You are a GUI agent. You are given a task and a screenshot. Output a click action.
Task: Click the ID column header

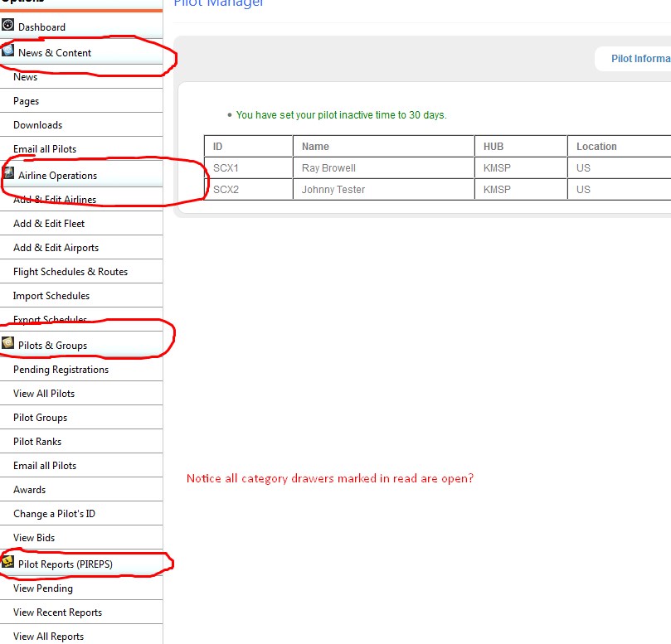pyautogui.click(x=248, y=146)
